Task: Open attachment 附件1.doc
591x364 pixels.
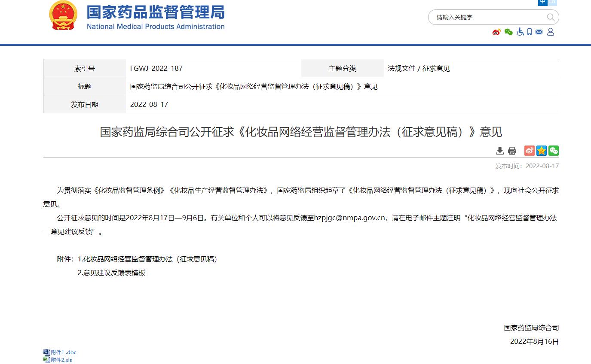Action: pos(63,352)
